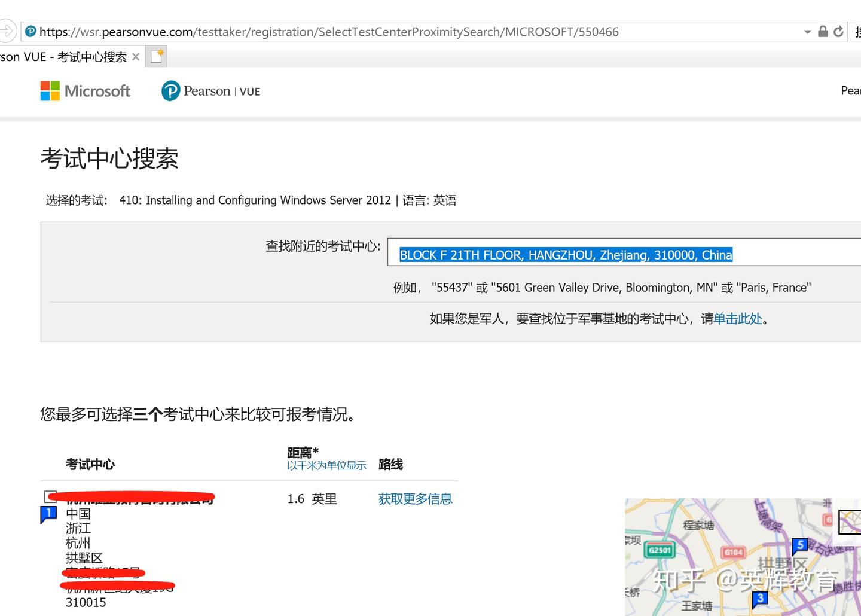
Task: Click 获取更多信息 for the first center
Action: (415, 498)
